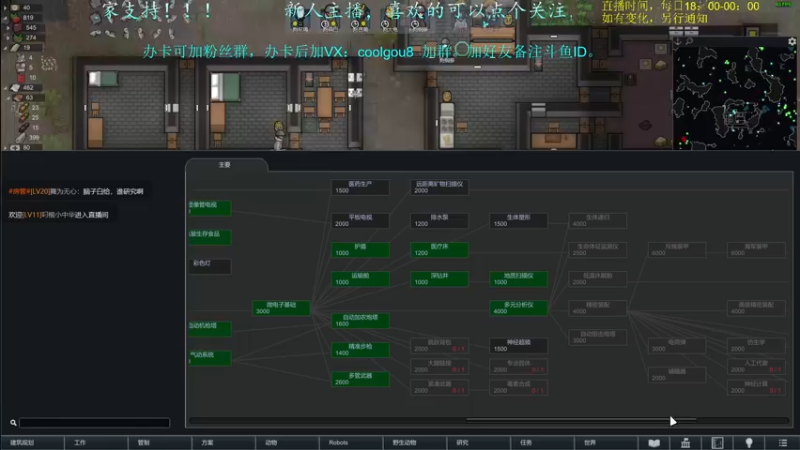Select locked 高级精密装配 research node

(x=756, y=308)
